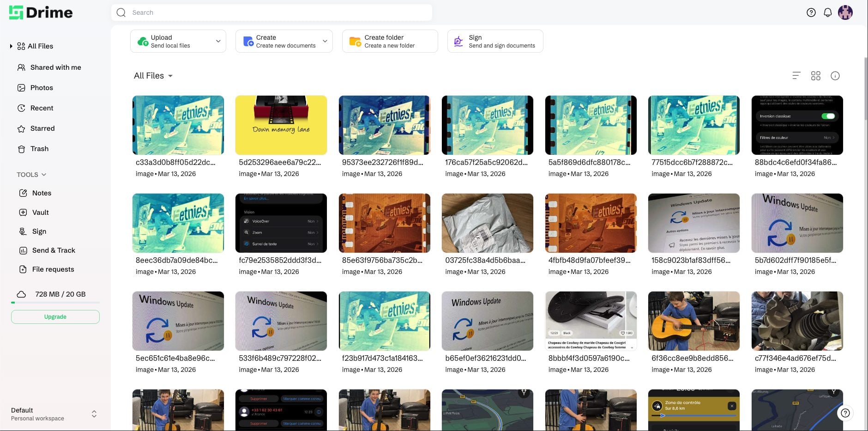Show the file details info icon
This screenshot has width=868, height=431.
(x=835, y=76)
